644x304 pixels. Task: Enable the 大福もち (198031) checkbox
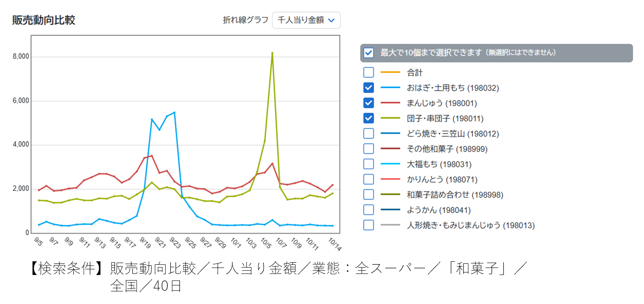coord(368,164)
